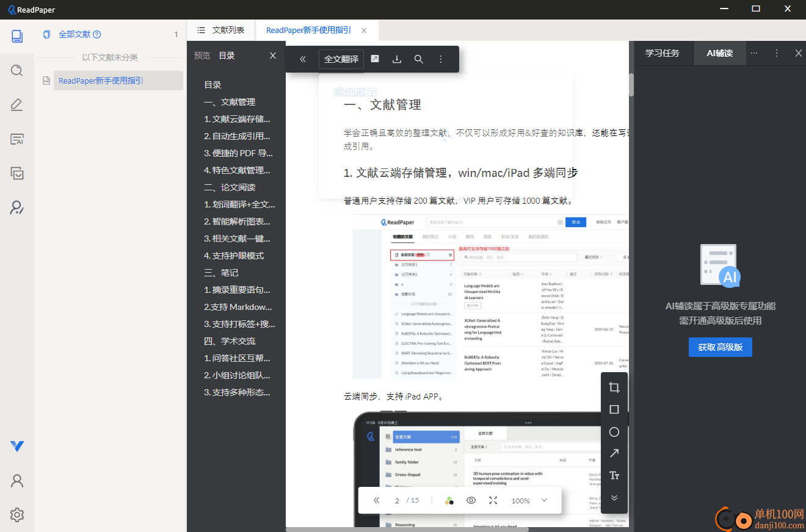Open the zoom dropdown chevron next to 100%
This screenshot has height=532, width=806.
[544, 500]
